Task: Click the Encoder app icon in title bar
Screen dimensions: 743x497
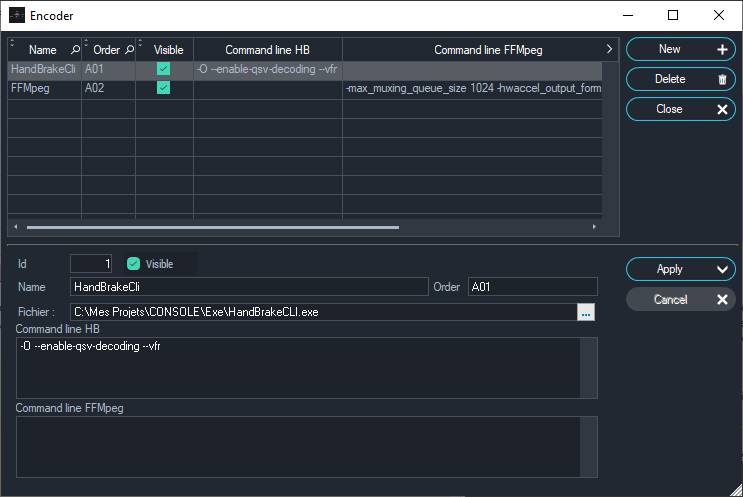Action: click(17, 15)
